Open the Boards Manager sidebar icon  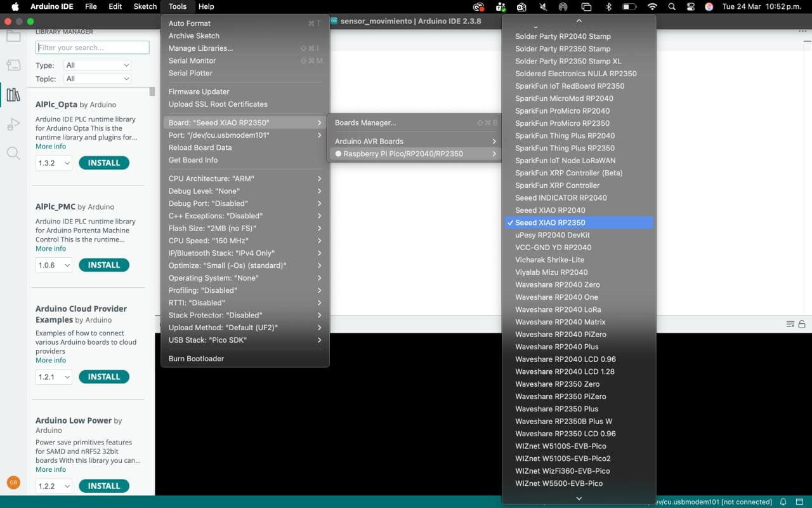[13, 65]
